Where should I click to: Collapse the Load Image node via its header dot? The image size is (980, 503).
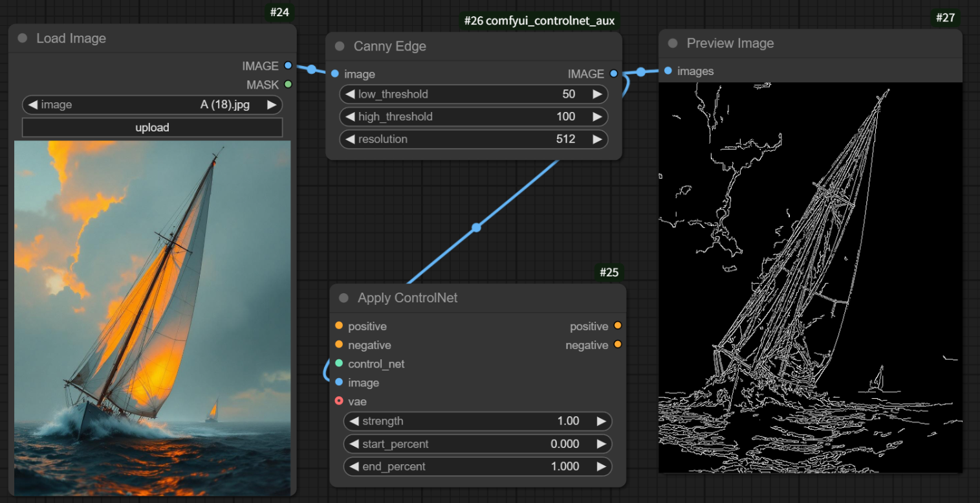[23, 38]
